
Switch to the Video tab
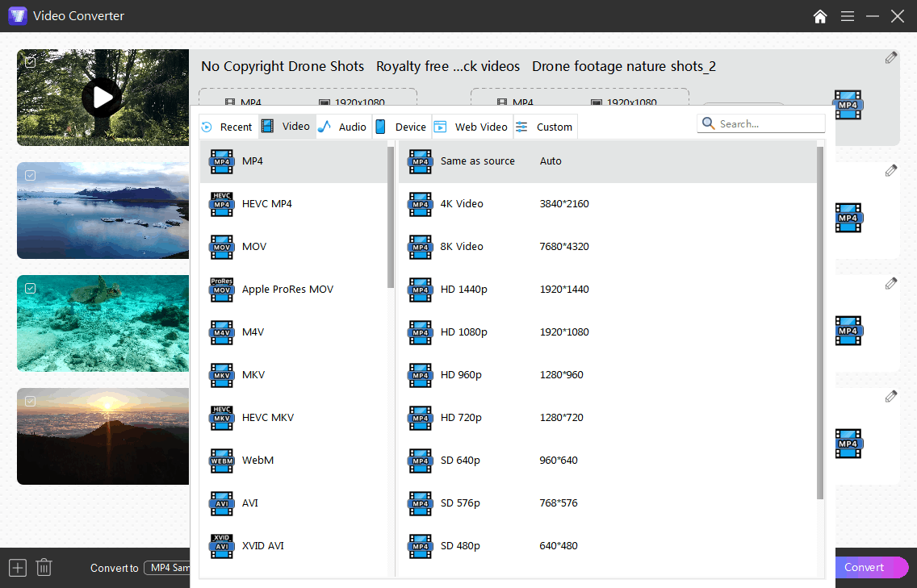[287, 127]
